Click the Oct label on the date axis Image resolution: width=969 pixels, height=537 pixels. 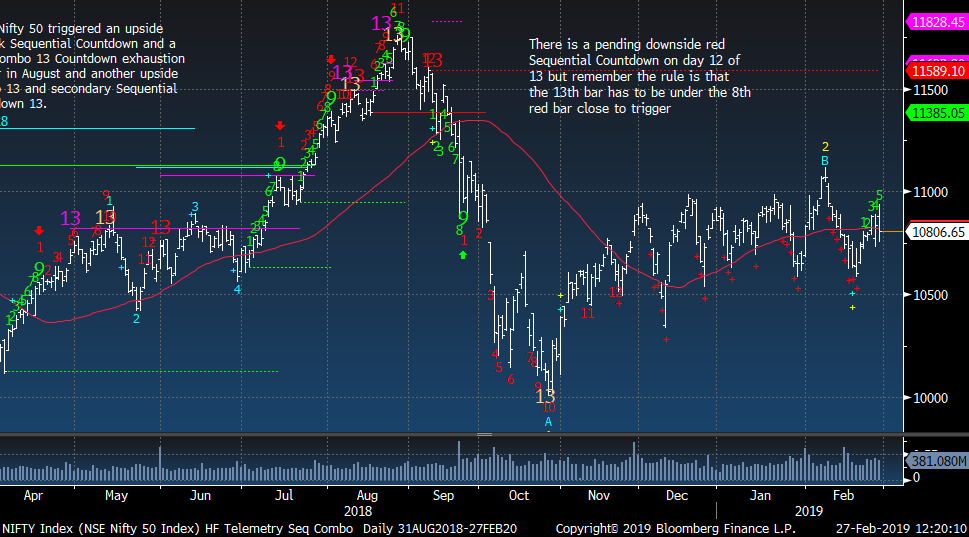(519, 496)
